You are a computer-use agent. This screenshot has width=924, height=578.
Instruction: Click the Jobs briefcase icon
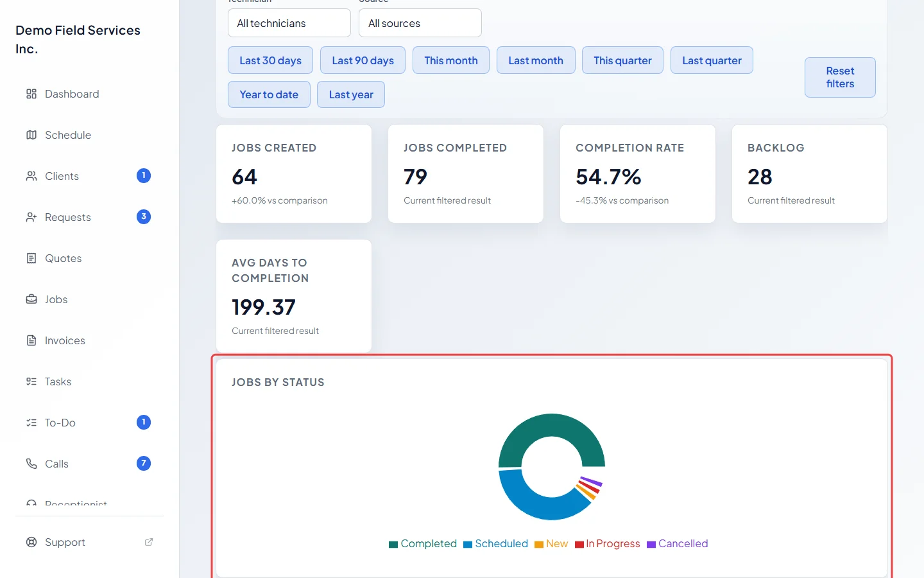[x=31, y=299]
